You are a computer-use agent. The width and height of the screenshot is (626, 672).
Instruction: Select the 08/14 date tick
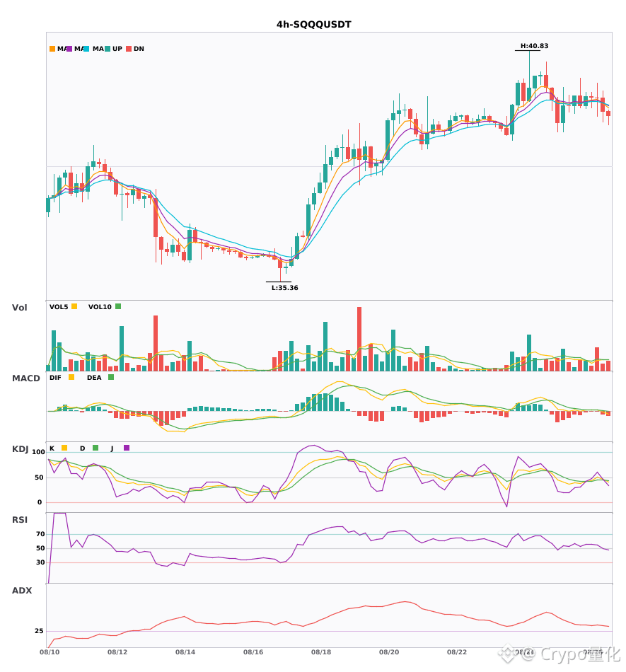185,652
